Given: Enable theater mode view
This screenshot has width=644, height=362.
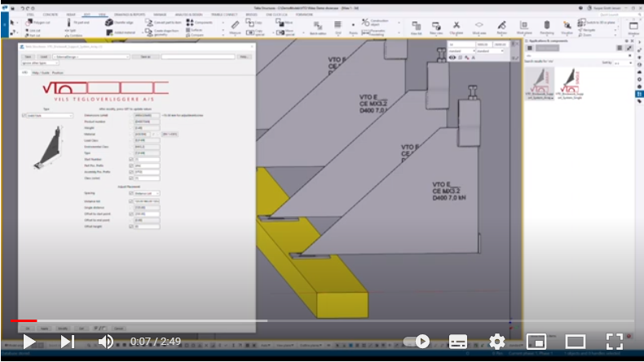Looking at the screenshot, I should [x=576, y=342].
